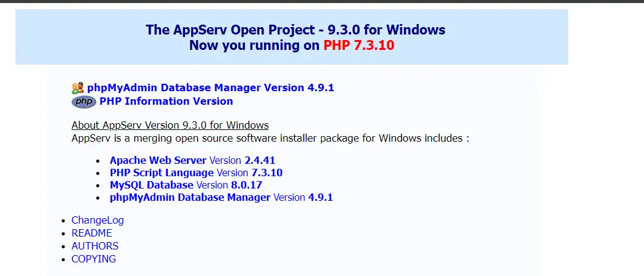The height and width of the screenshot is (276, 644).
Task: Click the AppServ Open Project header title
Action: coord(295,30)
